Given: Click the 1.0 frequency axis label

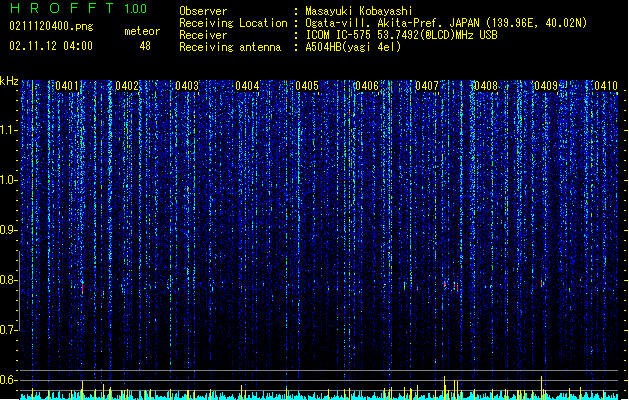Looking at the screenshot, I should (9, 180).
